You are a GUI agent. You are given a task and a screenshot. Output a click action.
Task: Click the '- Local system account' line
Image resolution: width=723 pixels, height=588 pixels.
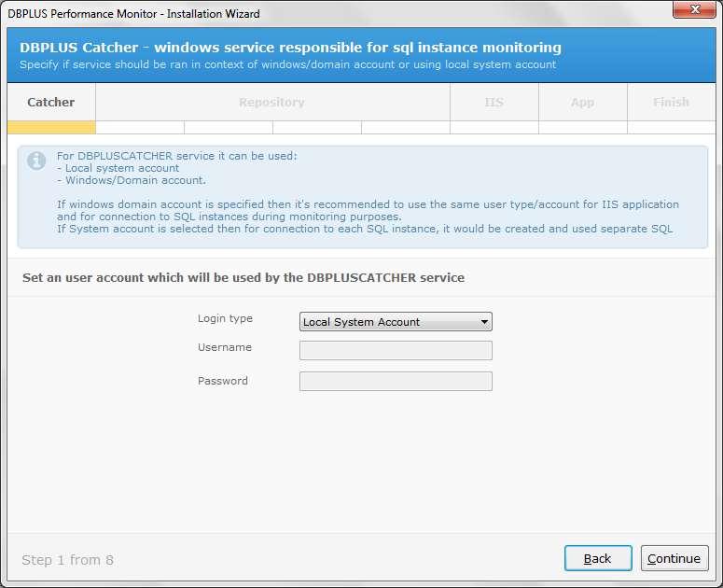click(118, 168)
